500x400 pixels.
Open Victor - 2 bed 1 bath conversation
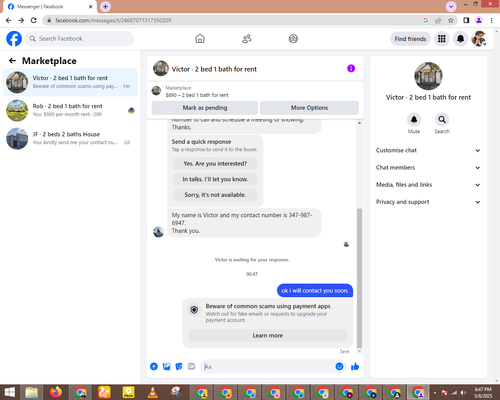pos(70,82)
